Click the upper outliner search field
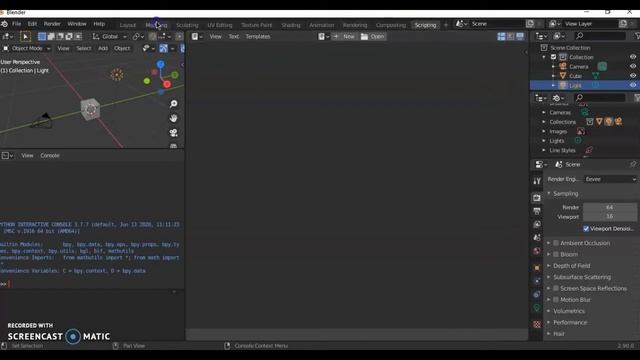The width and height of the screenshot is (640, 360). click(600, 36)
